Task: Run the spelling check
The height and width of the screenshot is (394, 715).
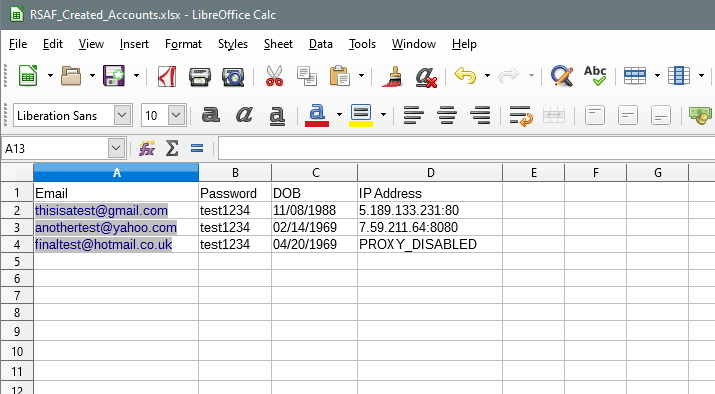Action: coord(595,76)
